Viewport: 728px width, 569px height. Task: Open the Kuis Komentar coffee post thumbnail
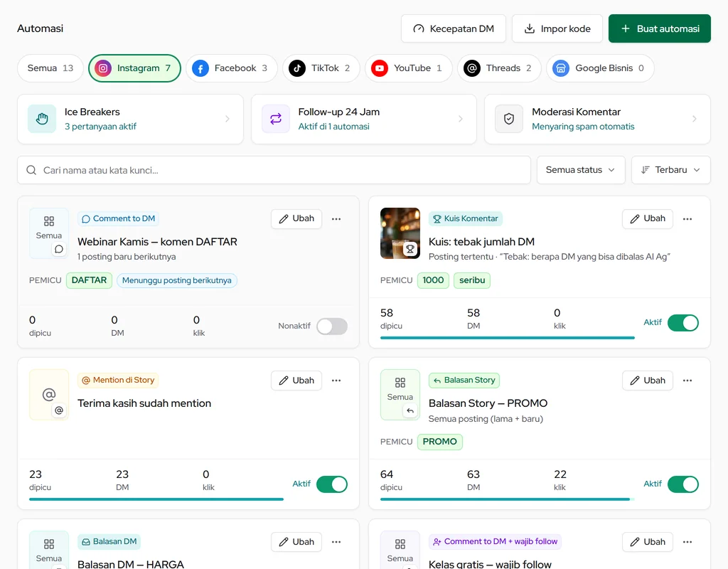[x=400, y=233]
